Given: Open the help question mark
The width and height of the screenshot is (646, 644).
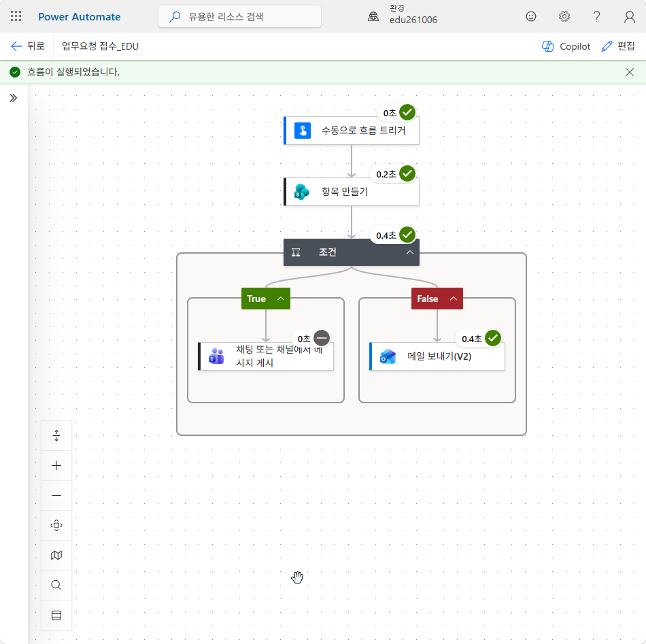Looking at the screenshot, I should [596, 16].
